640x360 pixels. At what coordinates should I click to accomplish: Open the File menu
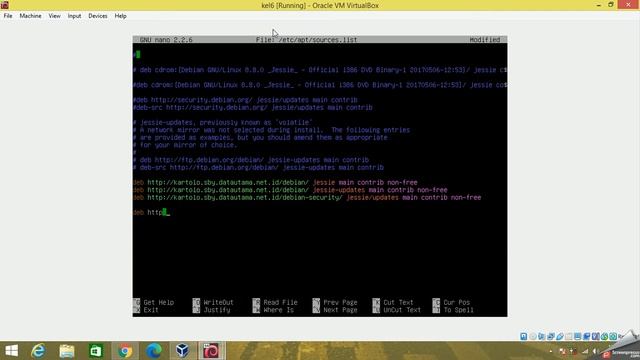[8, 16]
